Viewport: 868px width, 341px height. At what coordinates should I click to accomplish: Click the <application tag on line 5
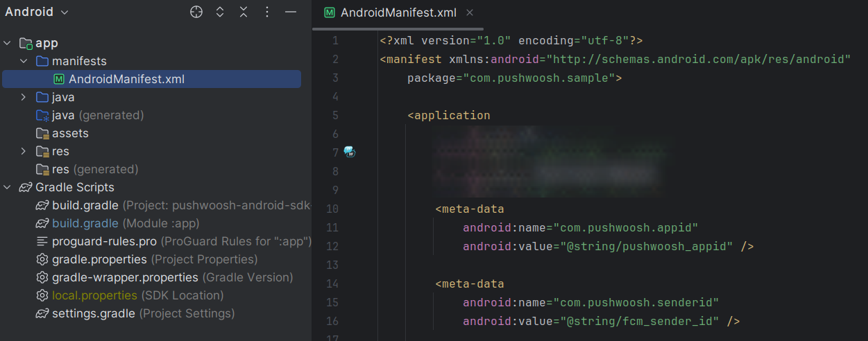(x=449, y=115)
